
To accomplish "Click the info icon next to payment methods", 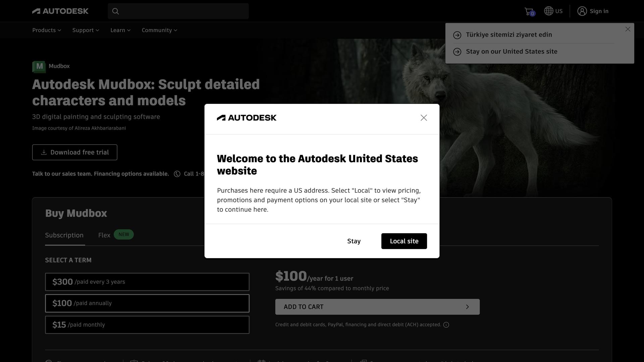I will pos(446,324).
